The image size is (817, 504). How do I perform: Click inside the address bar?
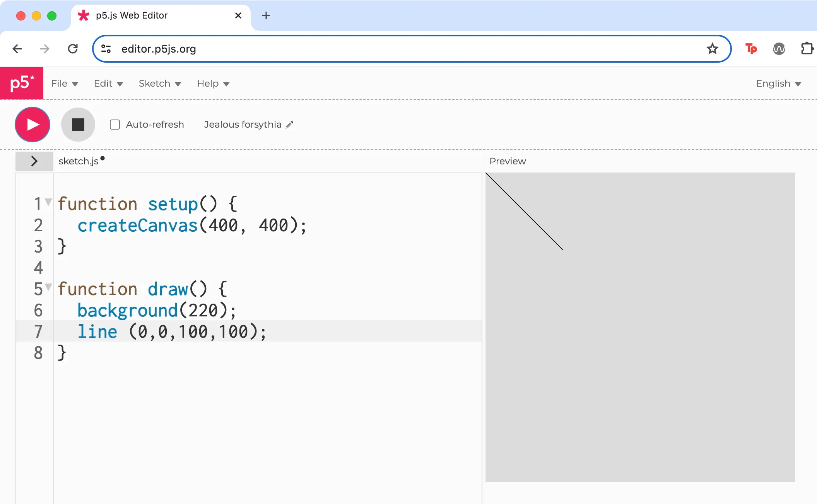(x=271, y=48)
